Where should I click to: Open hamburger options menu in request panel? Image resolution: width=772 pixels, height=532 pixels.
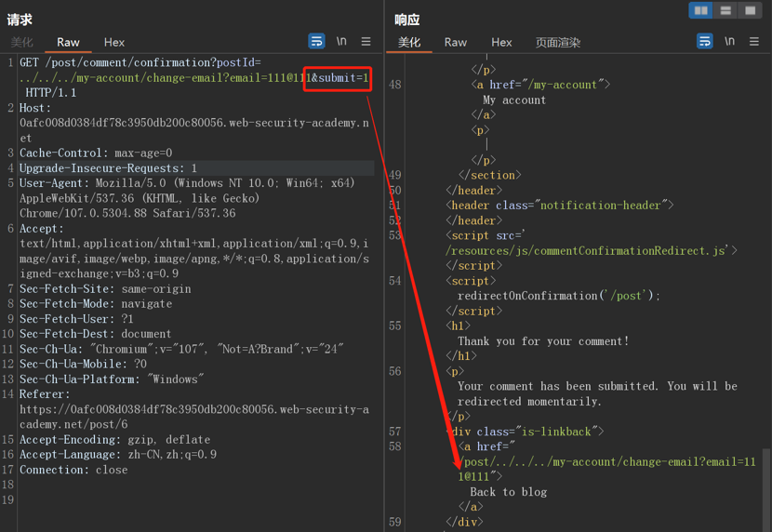tap(366, 41)
